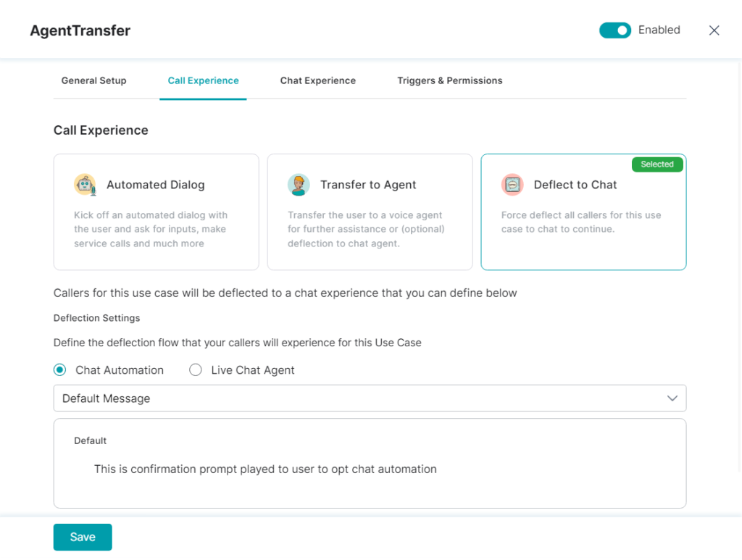Pick the Transfer to Agent card description
Screen dimensions: 742x560
tap(366, 229)
